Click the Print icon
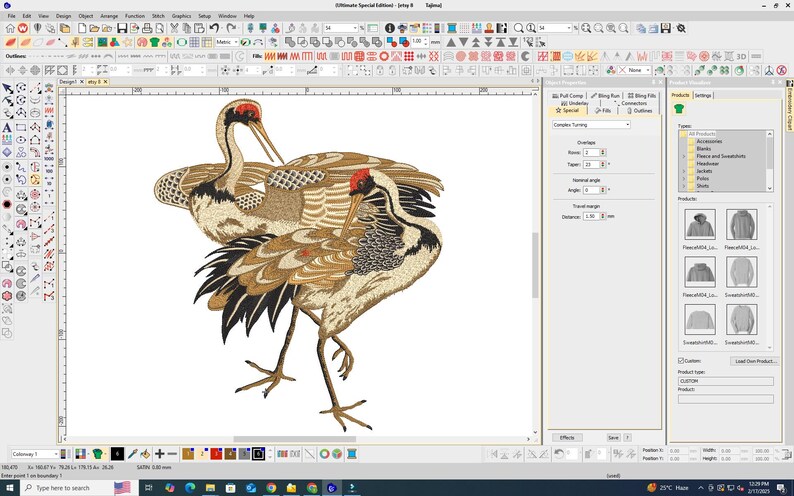The image size is (794, 496). [x=147, y=28]
